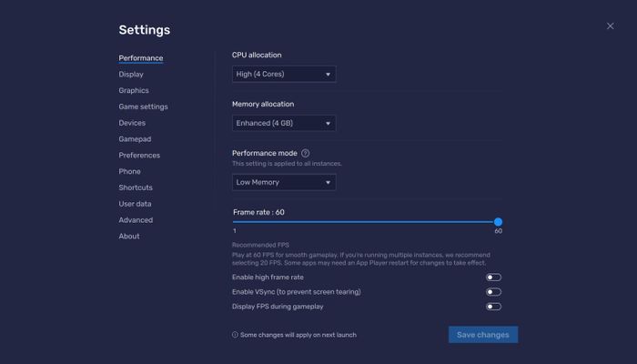Open CPU allocation dropdown
This screenshot has height=364, width=637.
point(284,74)
